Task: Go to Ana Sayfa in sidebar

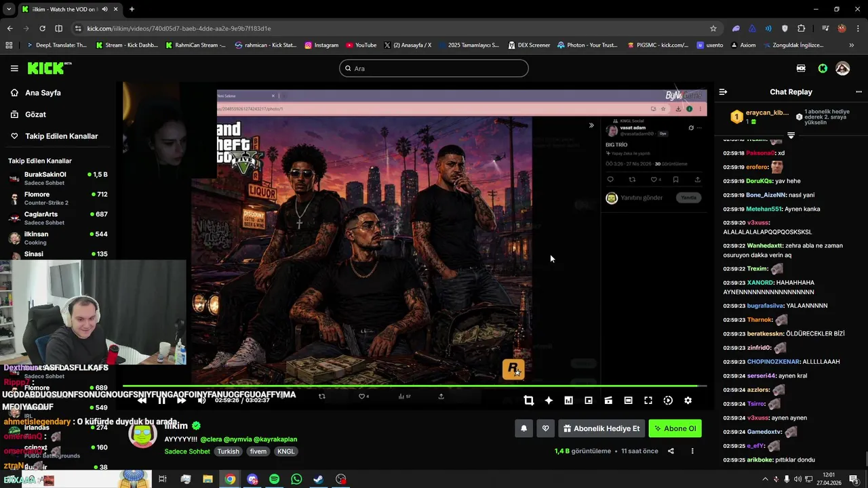Action: pos(43,93)
